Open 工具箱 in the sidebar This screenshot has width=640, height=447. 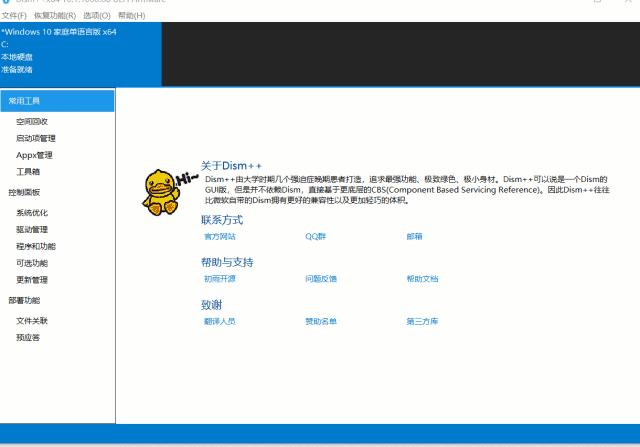click(x=28, y=171)
